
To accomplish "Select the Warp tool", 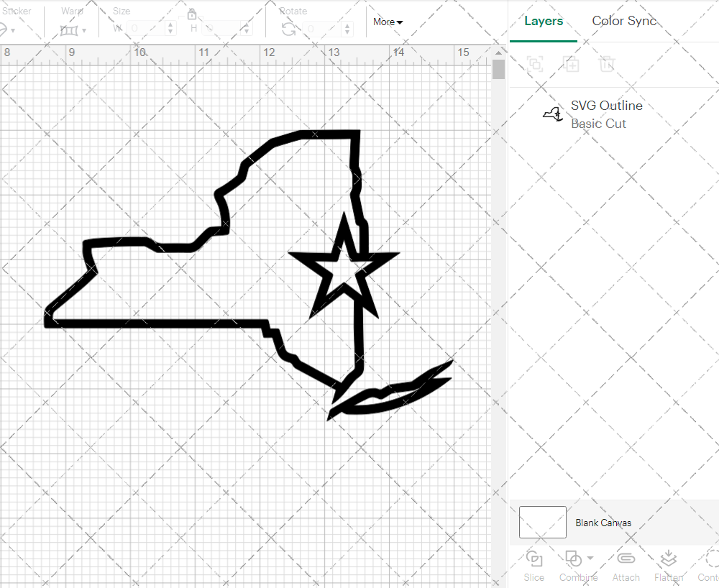I will [x=70, y=30].
